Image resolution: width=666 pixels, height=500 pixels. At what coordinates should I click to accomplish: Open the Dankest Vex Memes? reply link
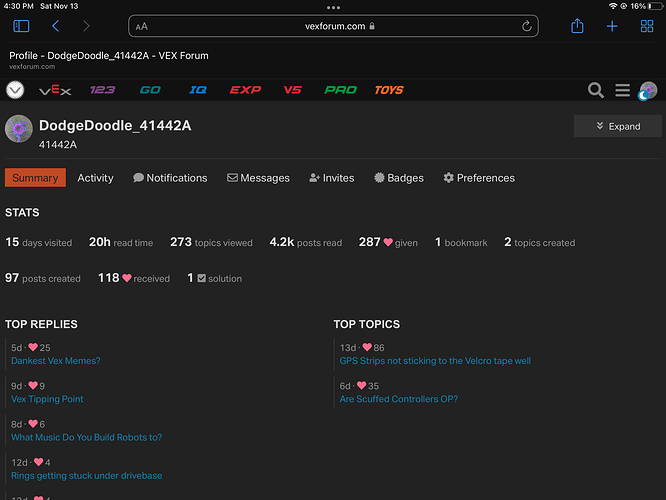click(56, 361)
